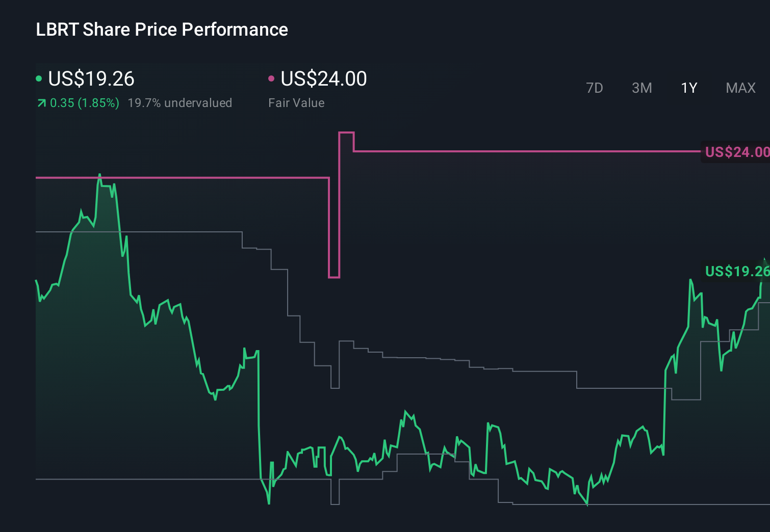Click the LBRT Share Price Performance title
Screen dimensions: 770x532
click(161, 29)
